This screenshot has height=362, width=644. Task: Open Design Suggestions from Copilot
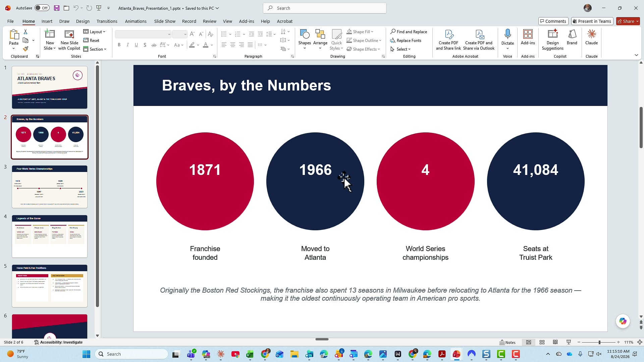point(552,40)
